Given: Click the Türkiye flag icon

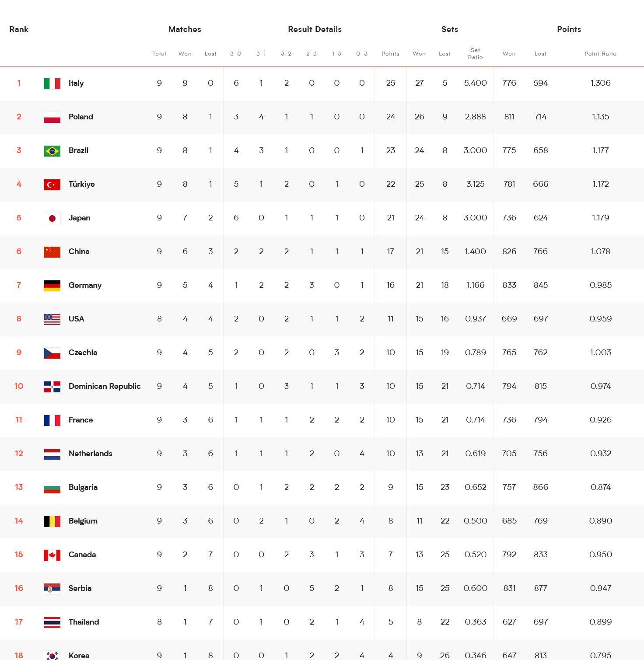Looking at the screenshot, I should point(52,184).
